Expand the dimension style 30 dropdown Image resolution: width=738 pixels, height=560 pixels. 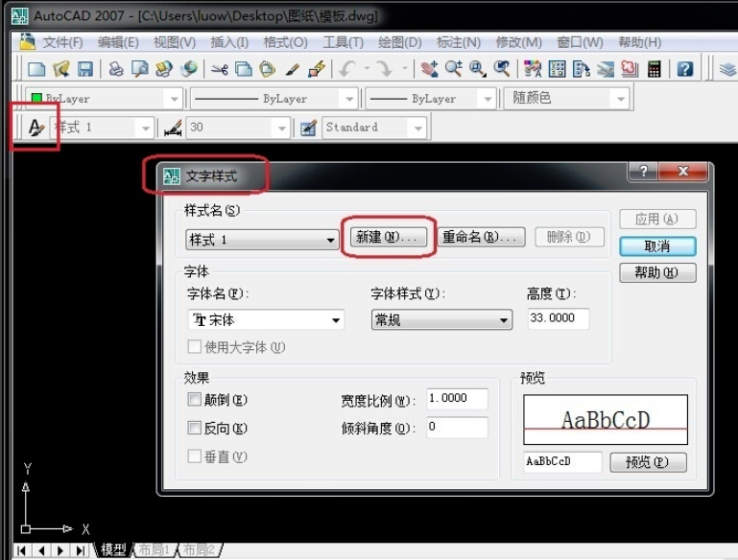click(x=281, y=128)
